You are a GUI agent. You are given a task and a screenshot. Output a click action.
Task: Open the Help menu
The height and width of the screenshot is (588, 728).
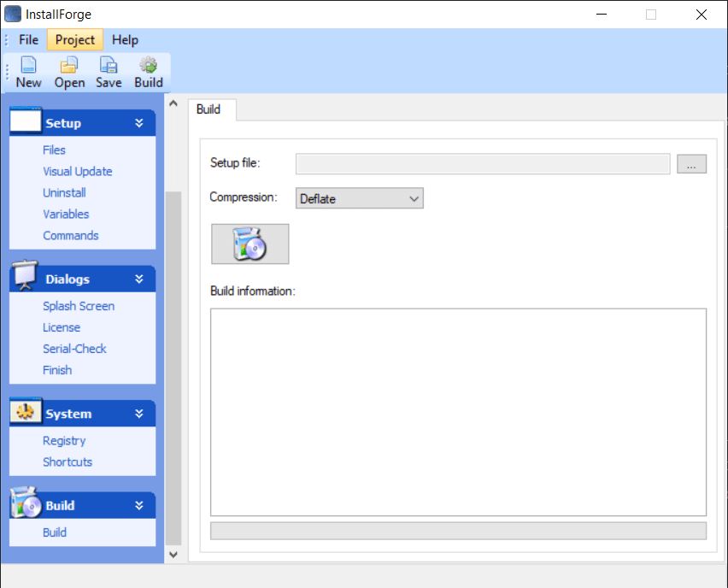[125, 40]
